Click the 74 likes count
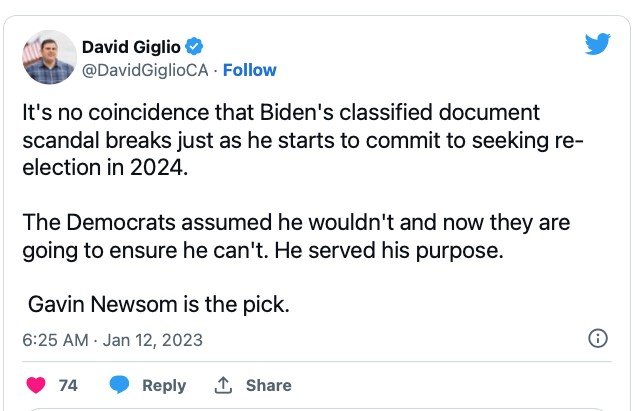 pos(68,385)
